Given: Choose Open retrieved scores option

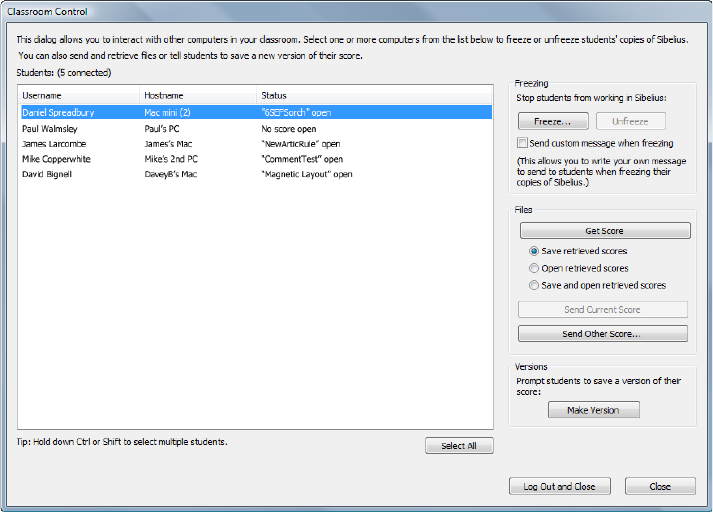Looking at the screenshot, I should click(533, 268).
